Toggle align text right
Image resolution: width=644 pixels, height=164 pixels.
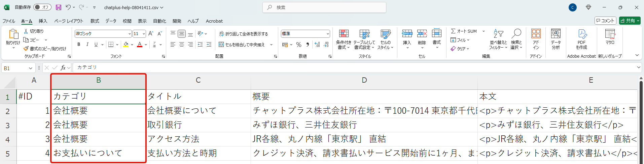tap(190, 45)
